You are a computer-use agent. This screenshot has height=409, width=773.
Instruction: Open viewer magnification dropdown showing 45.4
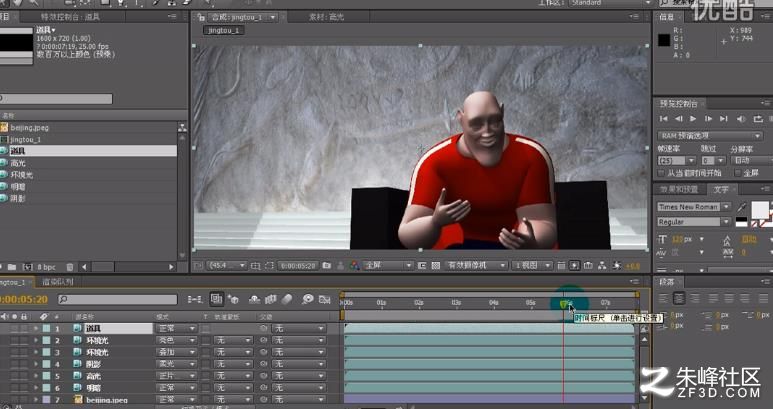coord(227,266)
